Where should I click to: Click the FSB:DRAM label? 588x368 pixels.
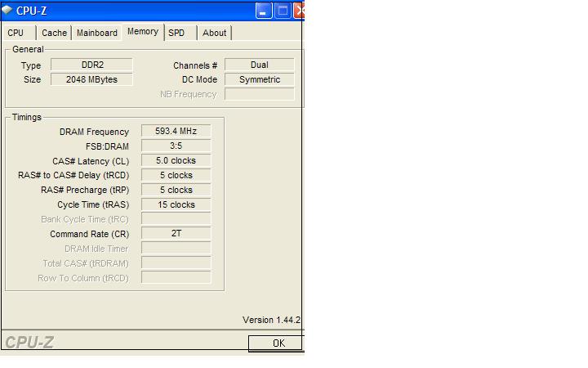pos(107,146)
